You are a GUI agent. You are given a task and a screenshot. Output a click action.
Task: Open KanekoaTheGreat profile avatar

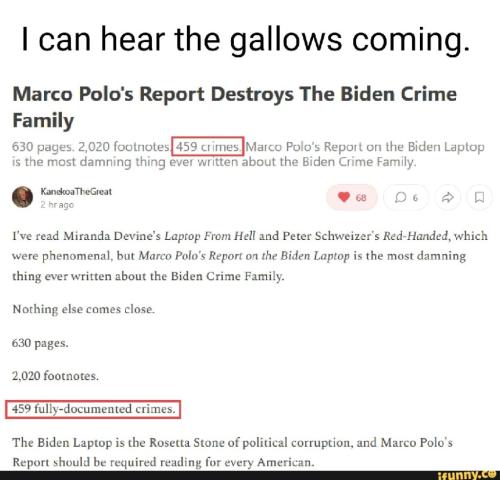point(22,197)
